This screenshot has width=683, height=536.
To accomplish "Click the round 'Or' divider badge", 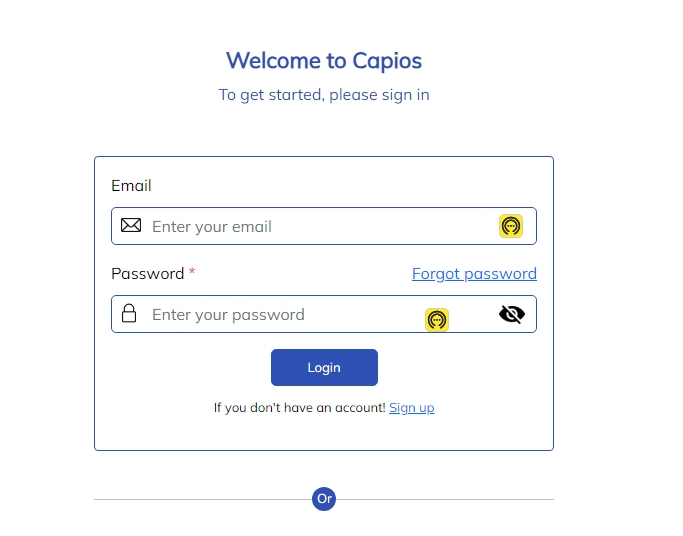I will (324, 499).
